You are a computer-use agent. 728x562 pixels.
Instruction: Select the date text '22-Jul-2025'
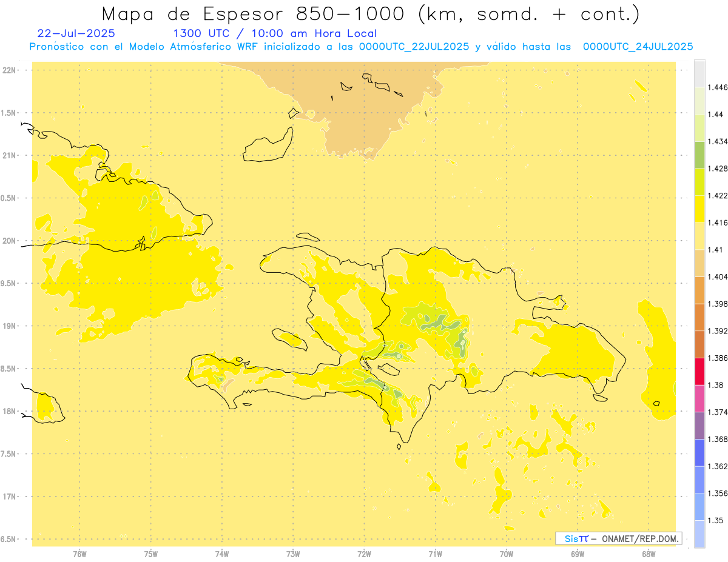tap(76, 34)
